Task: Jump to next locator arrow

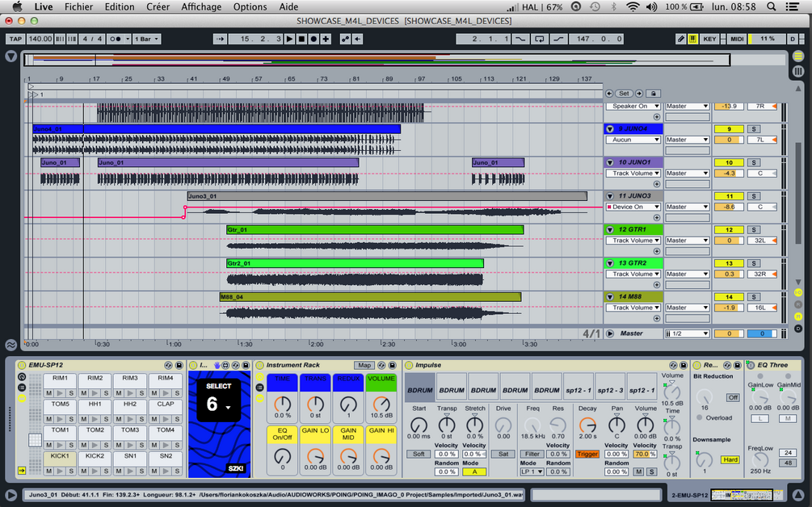Action: pyautogui.click(x=639, y=94)
